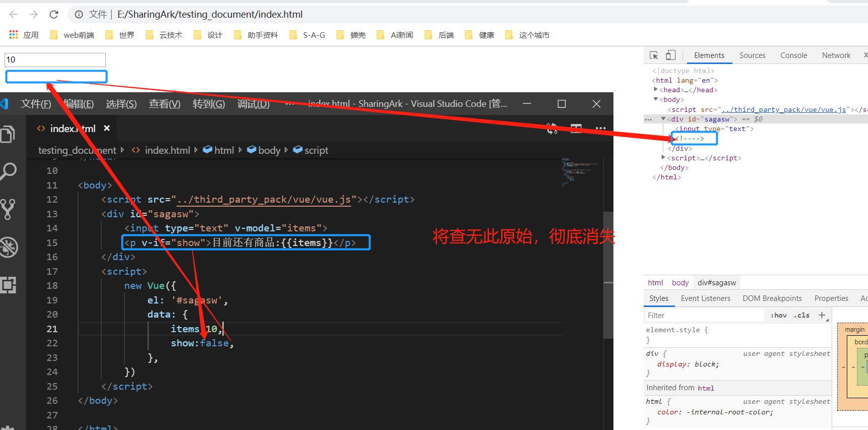Viewport: 868px width, 430px height.
Task: Open VS Code 调试(D) menu
Action: [x=254, y=104]
